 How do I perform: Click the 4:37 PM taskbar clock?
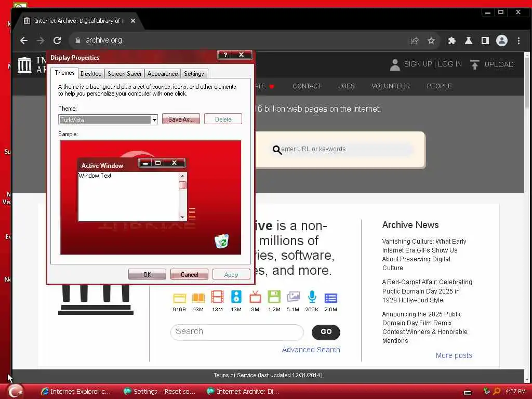(515, 391)
